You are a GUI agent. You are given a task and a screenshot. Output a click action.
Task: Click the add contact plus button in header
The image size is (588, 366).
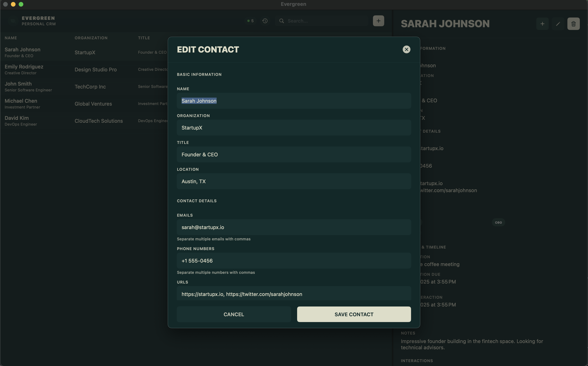coord(378,21)
